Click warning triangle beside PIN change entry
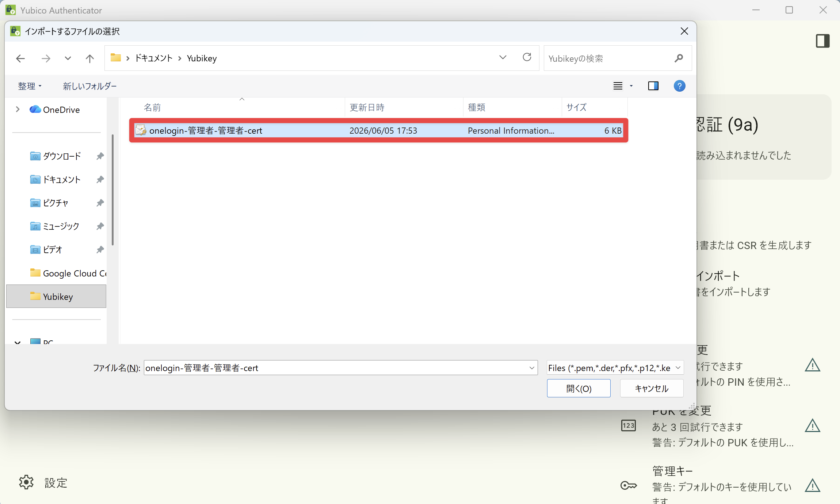 [x=813, y=365]
